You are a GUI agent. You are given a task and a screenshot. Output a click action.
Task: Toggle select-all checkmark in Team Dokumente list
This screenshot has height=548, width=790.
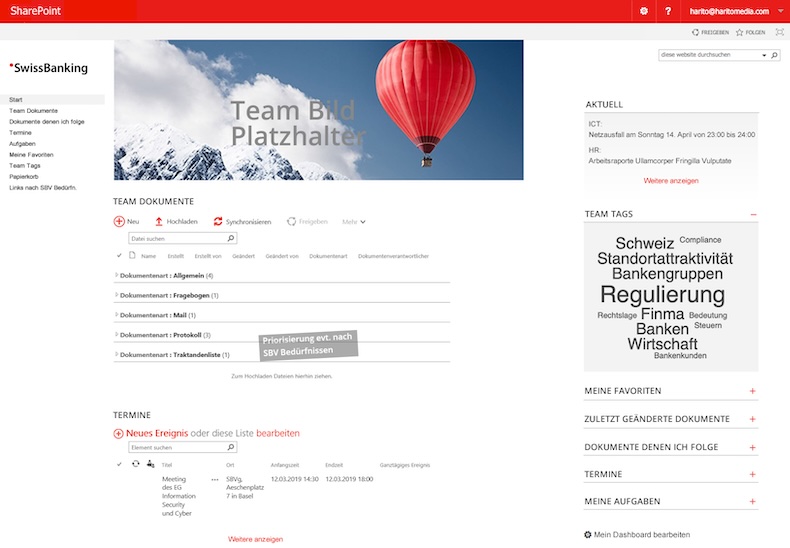[120, 256]
